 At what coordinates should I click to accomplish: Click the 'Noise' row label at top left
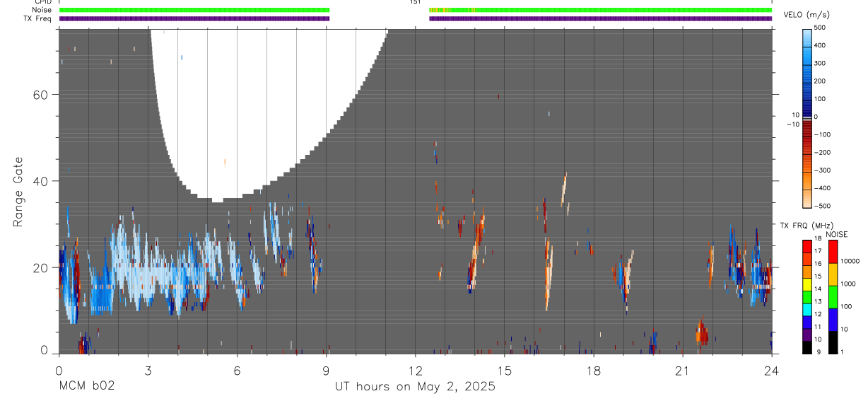pyautogui.click(x=40, y=10)
